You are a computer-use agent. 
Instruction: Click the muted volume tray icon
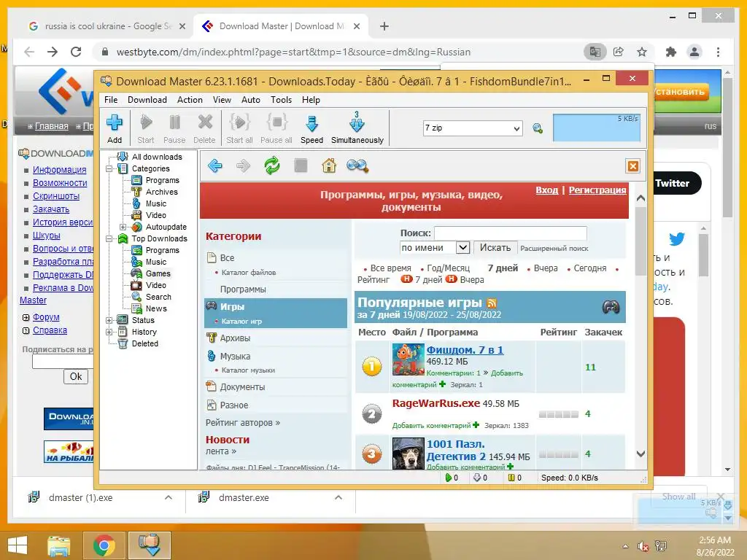pos(643,546)
